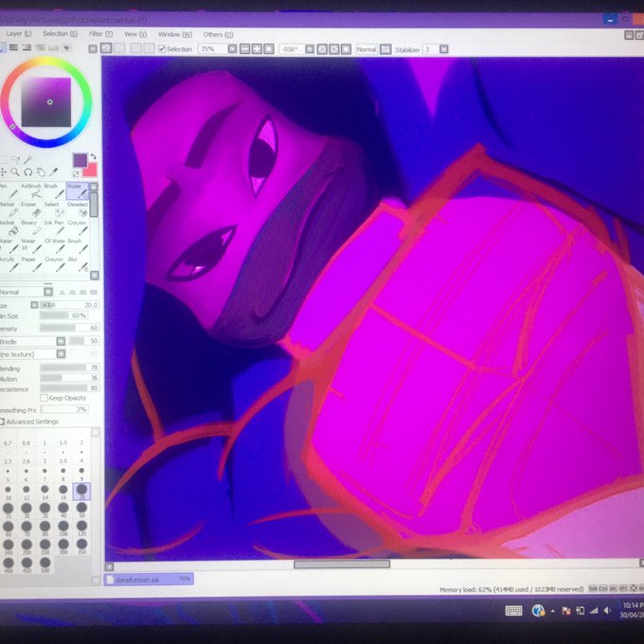644x644 pixels.
Task: Click tool tray scroll down arrow
Action: pyautogui.click(x=94, y=276)
